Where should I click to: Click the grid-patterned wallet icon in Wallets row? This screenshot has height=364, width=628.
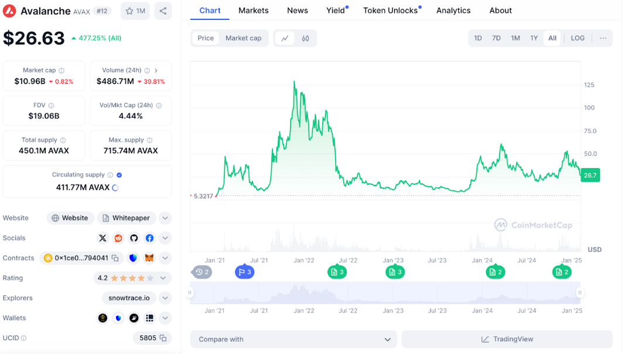[149, 318]
